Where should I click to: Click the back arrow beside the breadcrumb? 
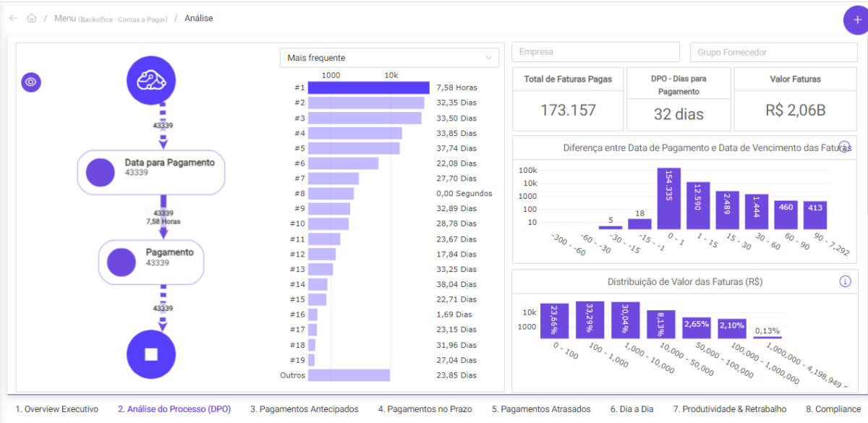(12, 18)
